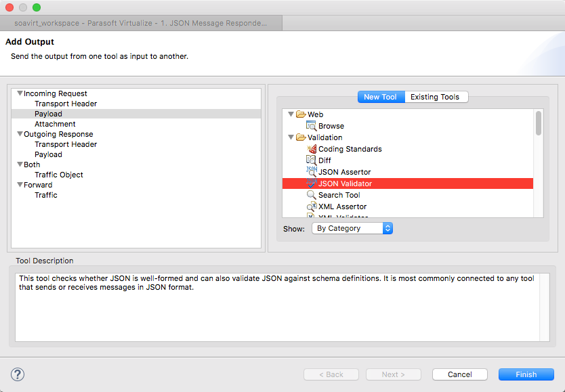Image resolution: width=565 pixels, height=392 pixels.
Task: Click the Finish button
Action: point(526,374)
